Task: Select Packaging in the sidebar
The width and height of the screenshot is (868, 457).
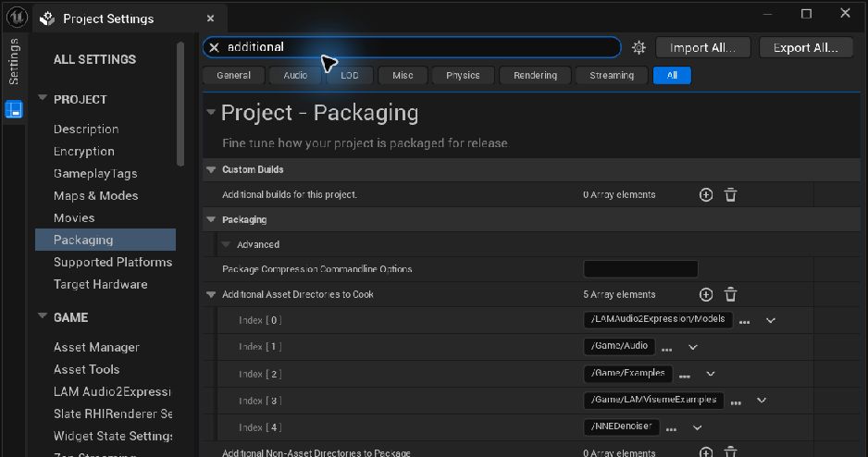Action: (105, 240)
